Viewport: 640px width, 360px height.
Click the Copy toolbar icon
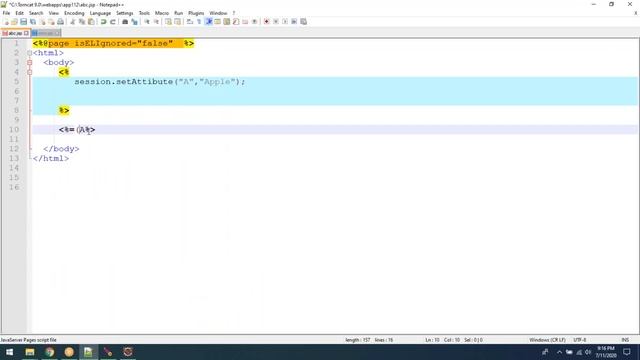82,22
